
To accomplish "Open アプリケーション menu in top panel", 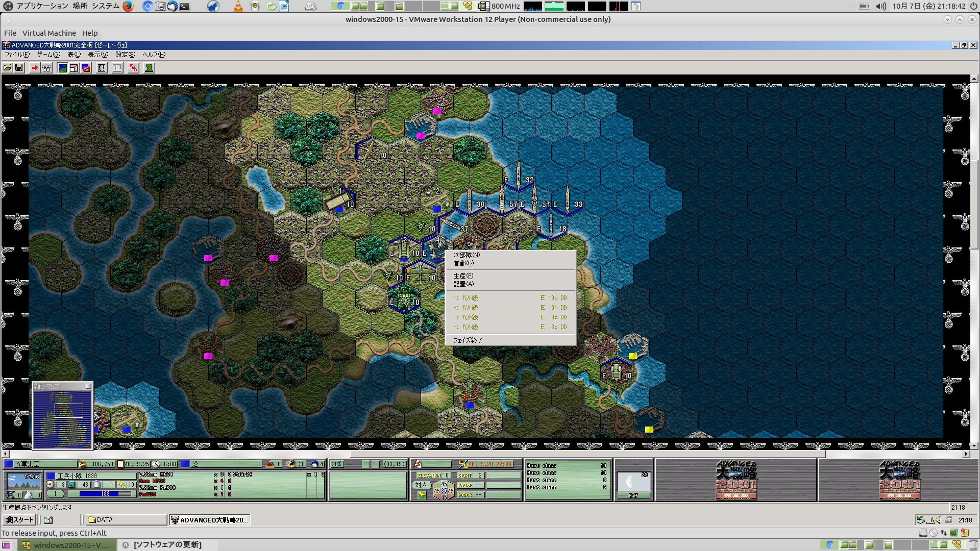I will (x=42, y=6).
